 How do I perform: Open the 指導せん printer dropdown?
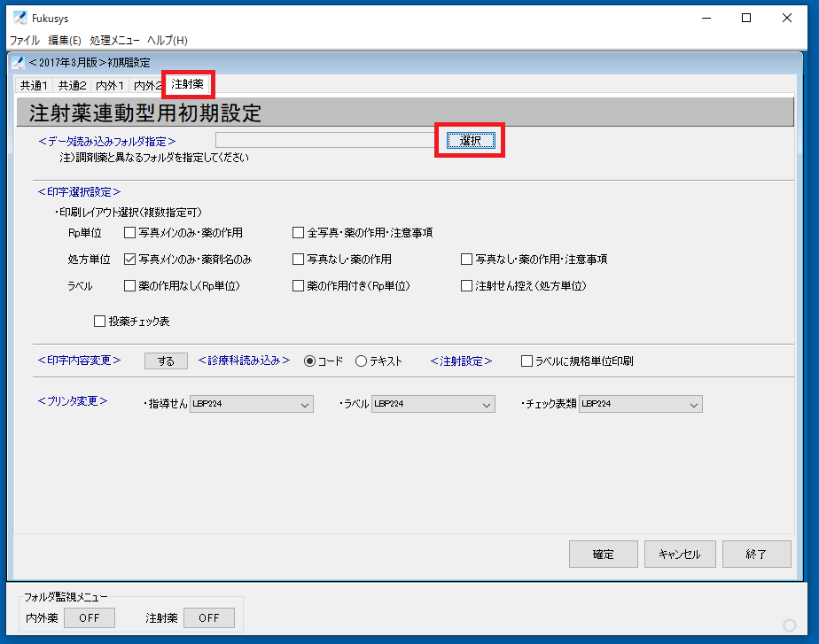coord(251,404)
